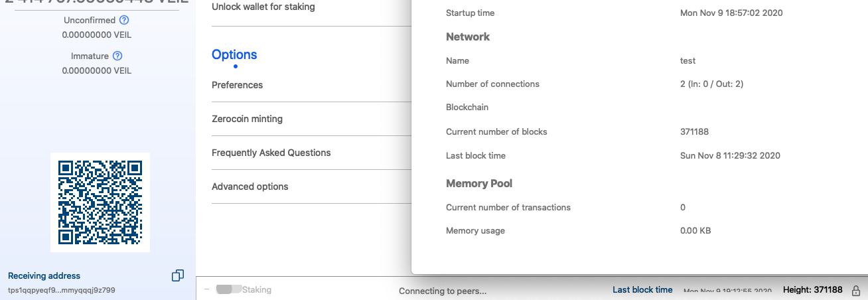Toggle the Staking switch in the status bar
The image size is (868, 300).
[x=228, y=290]
